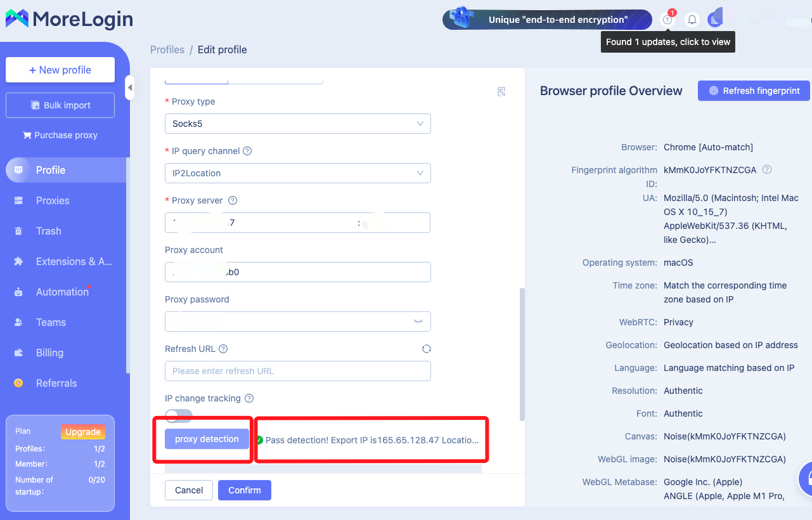Click the Refresh URL help icon
The height and width of the screenshot is (520, 812).
223,349
